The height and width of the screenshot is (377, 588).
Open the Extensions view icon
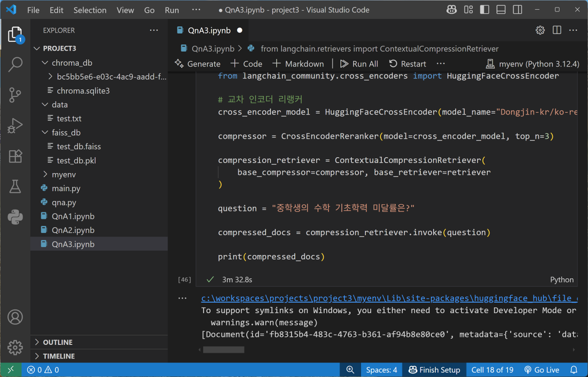[15, 156]
